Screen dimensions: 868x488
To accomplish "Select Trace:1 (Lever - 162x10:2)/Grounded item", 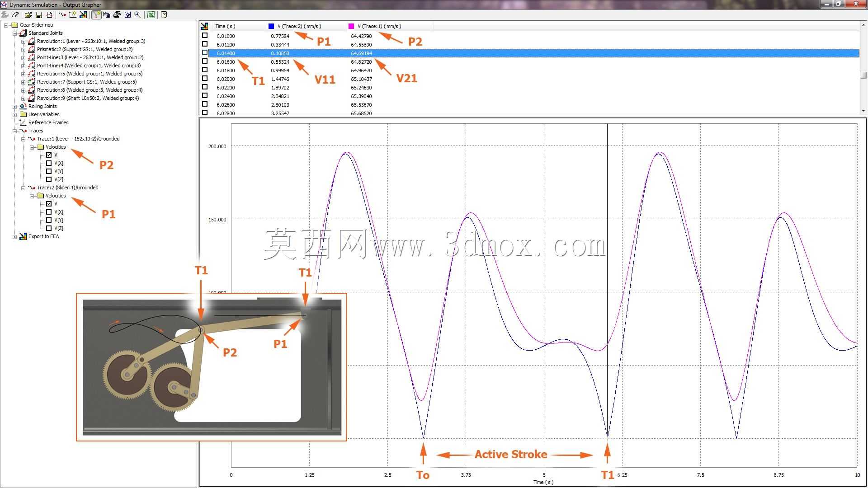I will [x=78, y=139].
